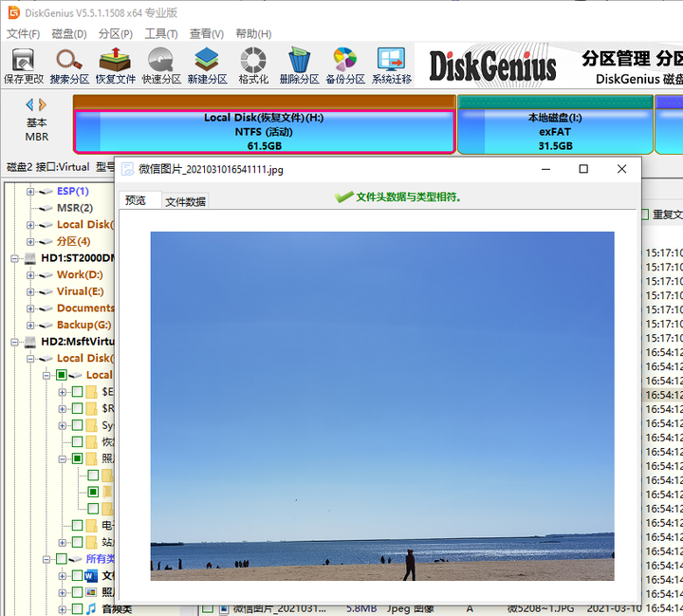Click the Word document type icon in tree
This screenshot has width=683, height=616.
click(x=91, y=576)
